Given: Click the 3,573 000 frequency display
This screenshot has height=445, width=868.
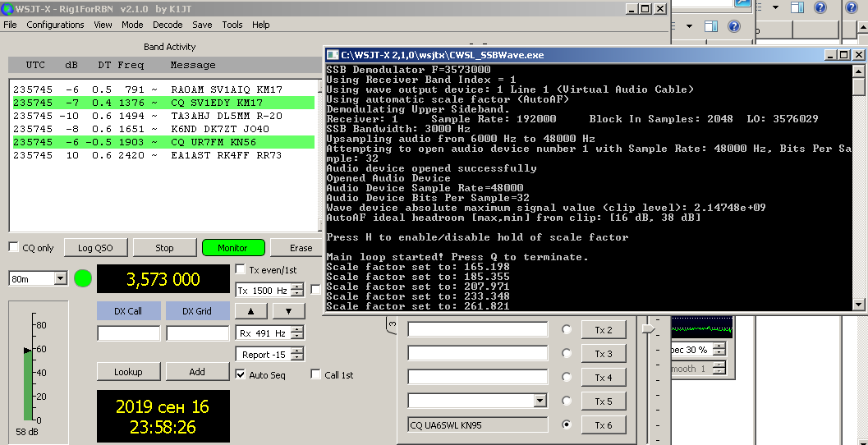Looking at the screenshot, I should click(x=163, y=279).
